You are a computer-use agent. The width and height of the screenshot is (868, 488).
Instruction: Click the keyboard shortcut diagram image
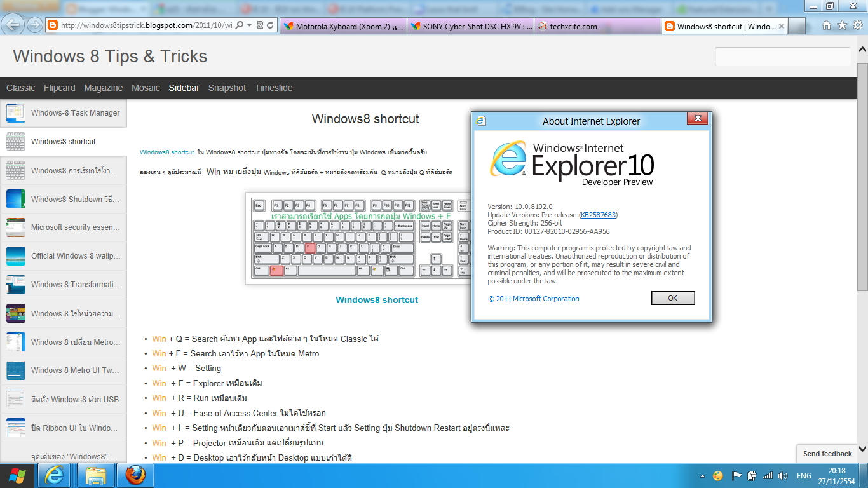tap(357, 238)
